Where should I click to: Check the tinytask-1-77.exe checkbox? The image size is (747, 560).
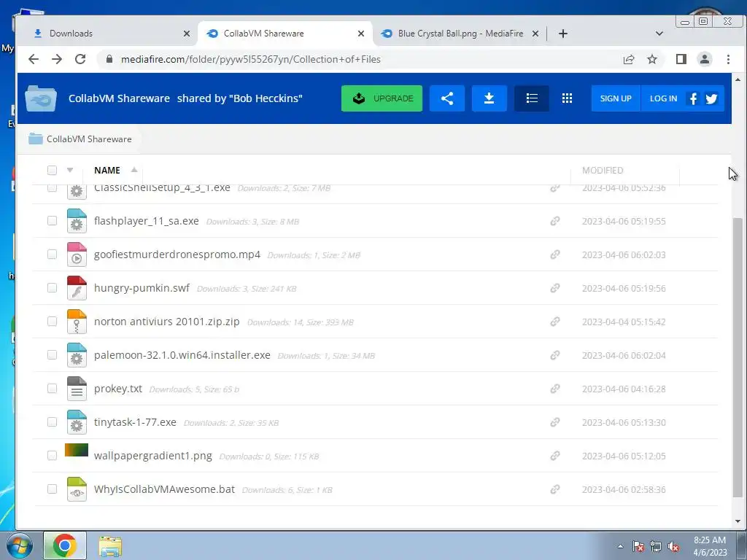pyautogui.click(x=52, y=422)
